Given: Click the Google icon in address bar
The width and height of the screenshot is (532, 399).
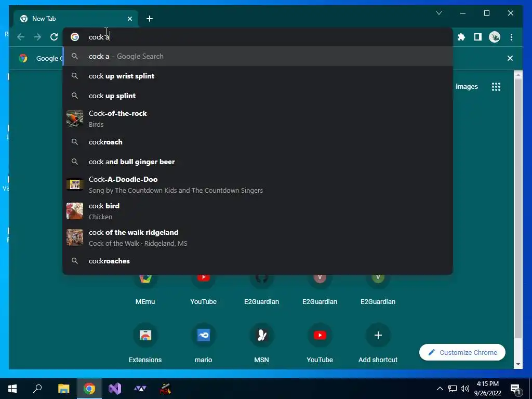Looking at the screenshot, I should coord(75,37).
